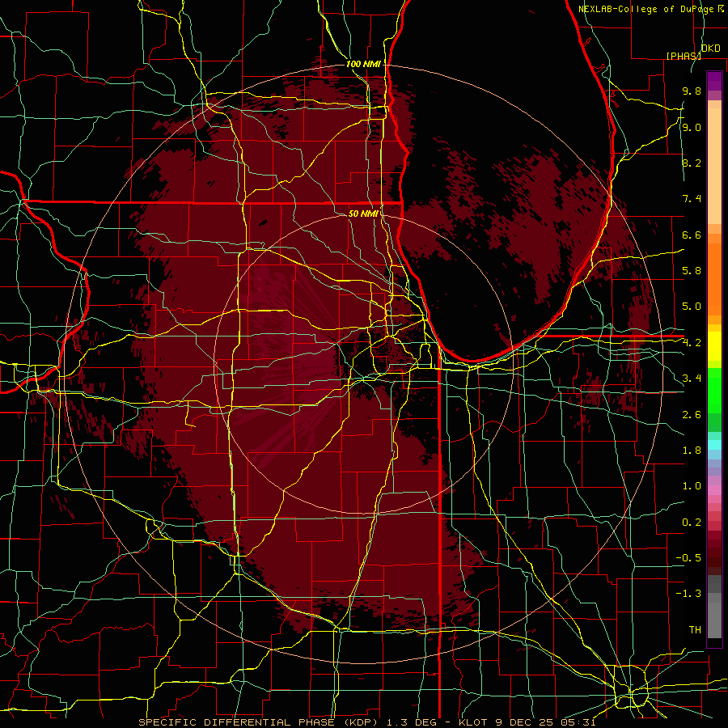Click the 9.8 value on the color scale
The height and width of the screenshot is (728, 728).
click(692, 91)
